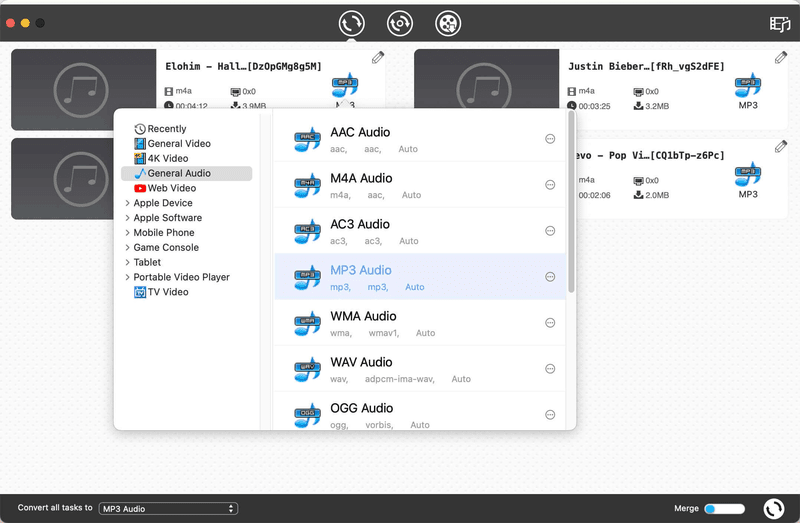
Task: Open the Download tab icon with gear arrows
Action: [x=399, y=23]
